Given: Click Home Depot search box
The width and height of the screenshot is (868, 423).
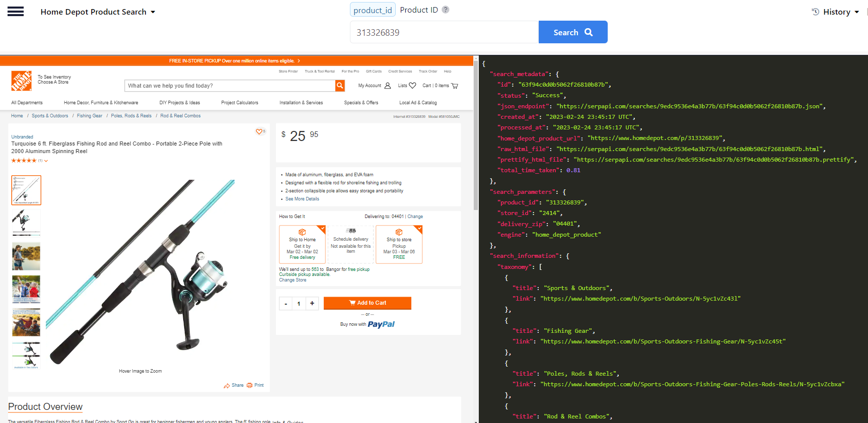Looking at the screenshot, I should (230, 86).
